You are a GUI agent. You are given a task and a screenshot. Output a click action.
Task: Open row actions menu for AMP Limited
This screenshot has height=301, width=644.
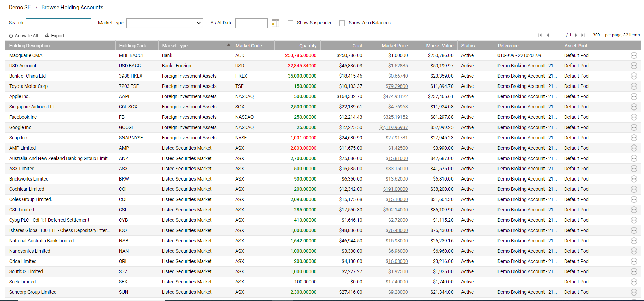point(634,148)
